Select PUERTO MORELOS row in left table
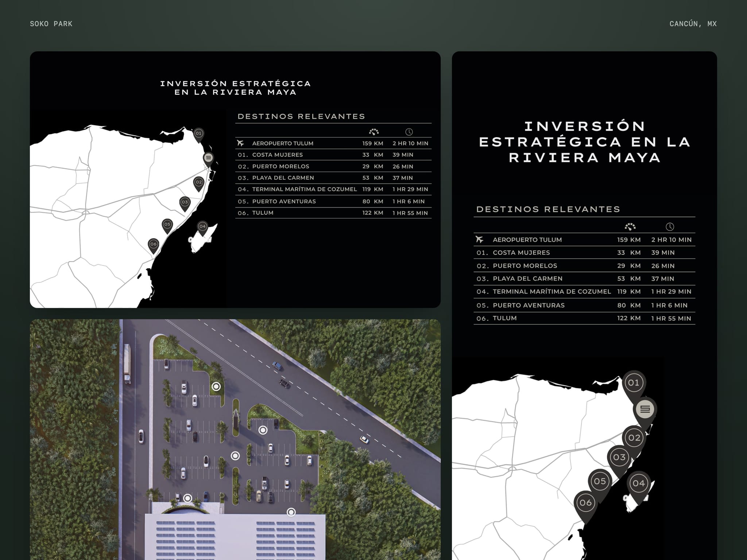Image resolution: width=747 pixels, height=560 pixels. (333, 166)
